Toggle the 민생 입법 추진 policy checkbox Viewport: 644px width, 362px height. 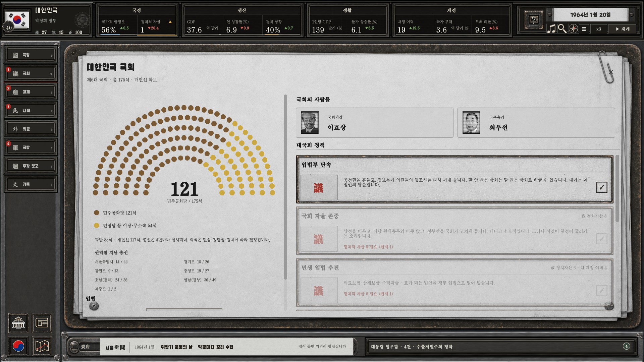tap(602, 290)
